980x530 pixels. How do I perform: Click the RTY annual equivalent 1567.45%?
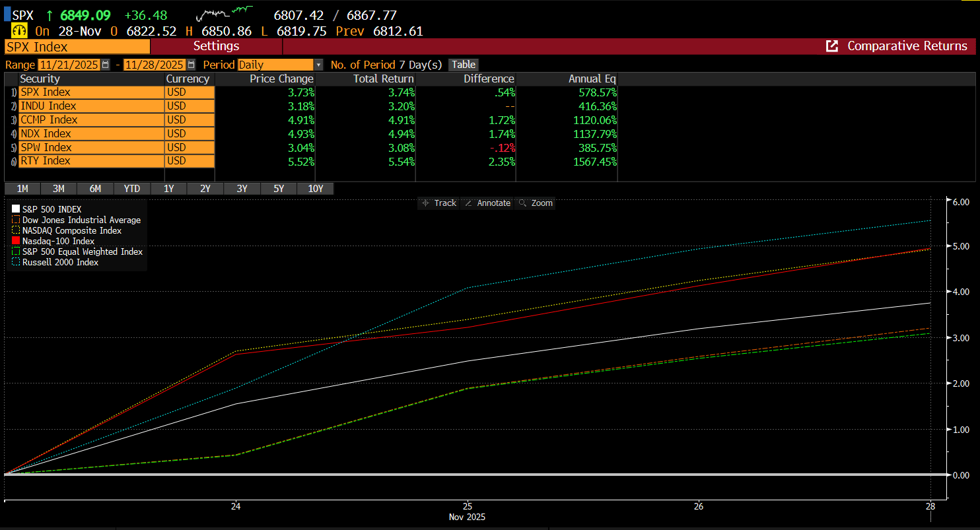[x=594, y=161]
